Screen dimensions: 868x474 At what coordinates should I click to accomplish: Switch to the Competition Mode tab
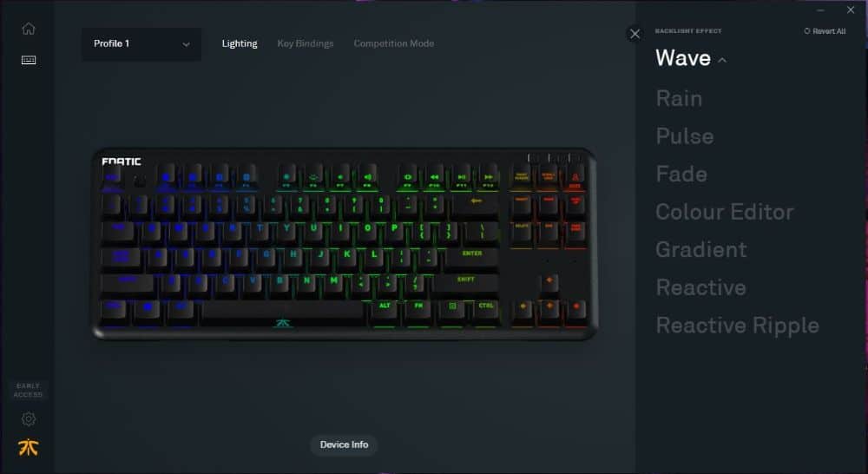393,43
